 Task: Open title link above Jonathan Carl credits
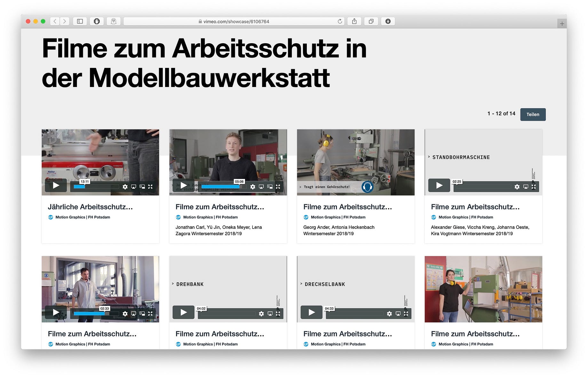pyautogui.click(x=220, y=207)
